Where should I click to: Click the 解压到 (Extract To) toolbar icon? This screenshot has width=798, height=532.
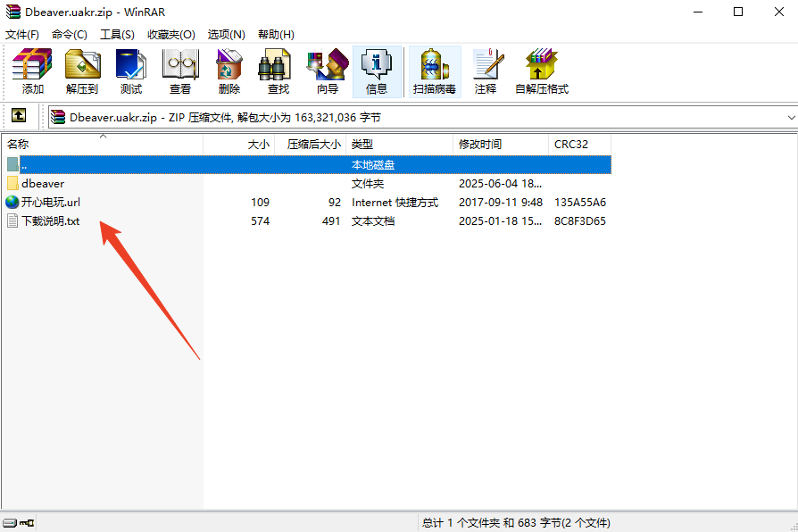coord(81,71)
